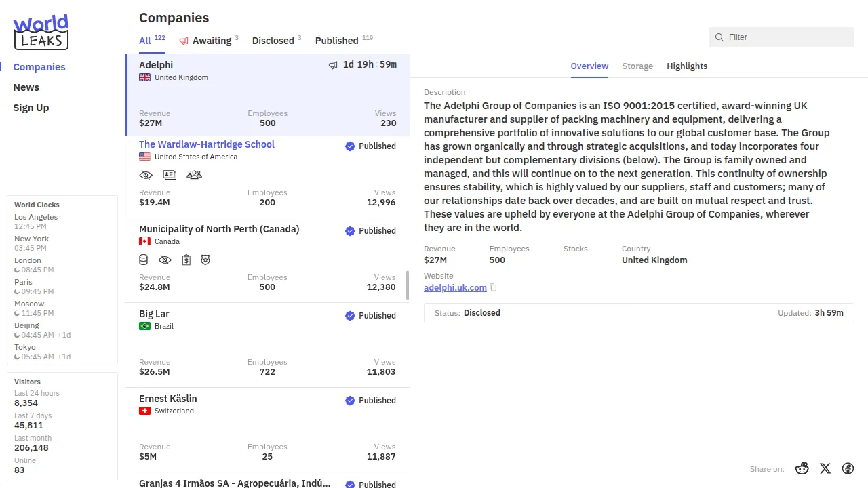Click the World Leaks logo
The width and height of the screenshot is (868, 488).
tap(41, 32)
